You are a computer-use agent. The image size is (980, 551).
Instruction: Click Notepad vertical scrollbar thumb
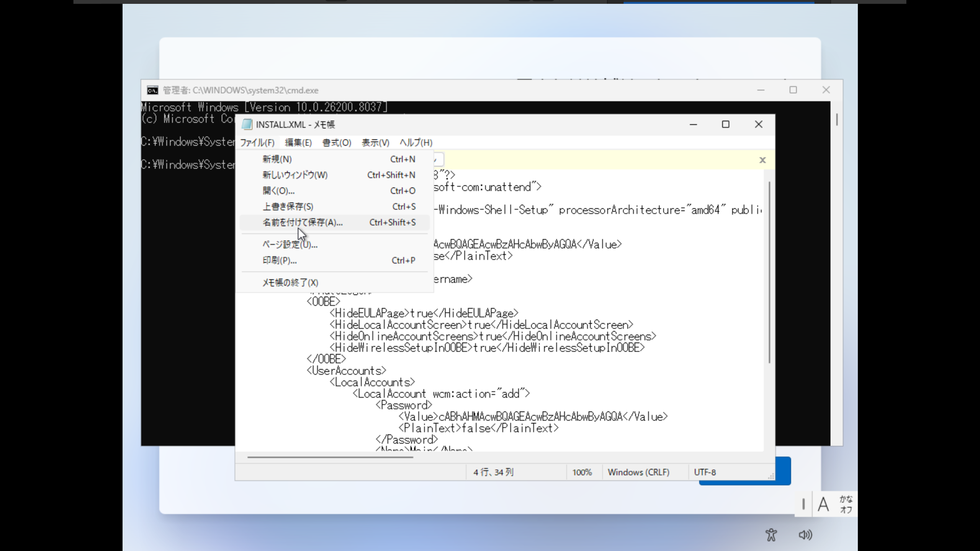coord(769,272)
